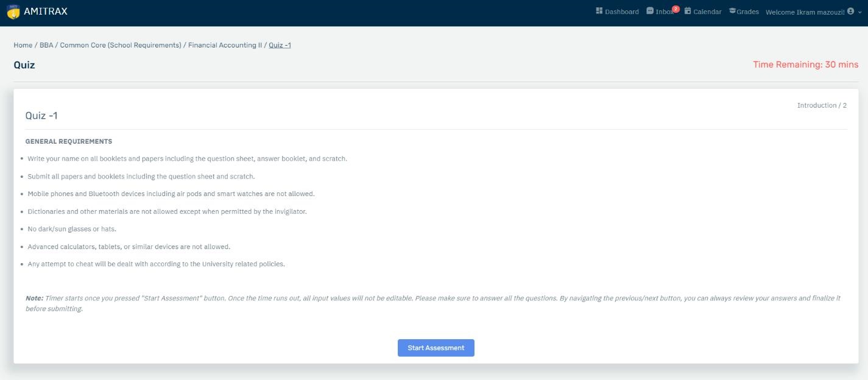The height and width of the screenshot is (380, 868).
Task: Click the user avatar profile icon
Action: click(x=850, y=11)
